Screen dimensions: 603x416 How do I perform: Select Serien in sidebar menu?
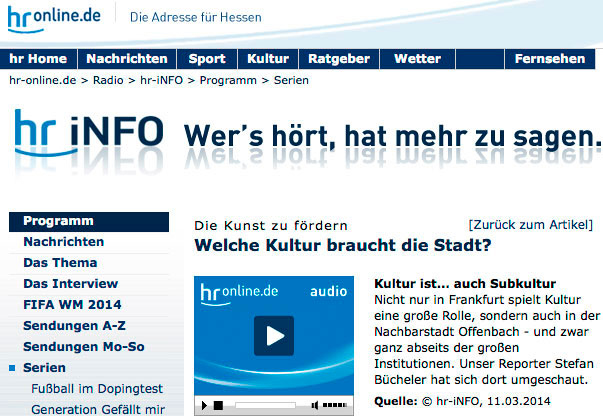[44, 368]
